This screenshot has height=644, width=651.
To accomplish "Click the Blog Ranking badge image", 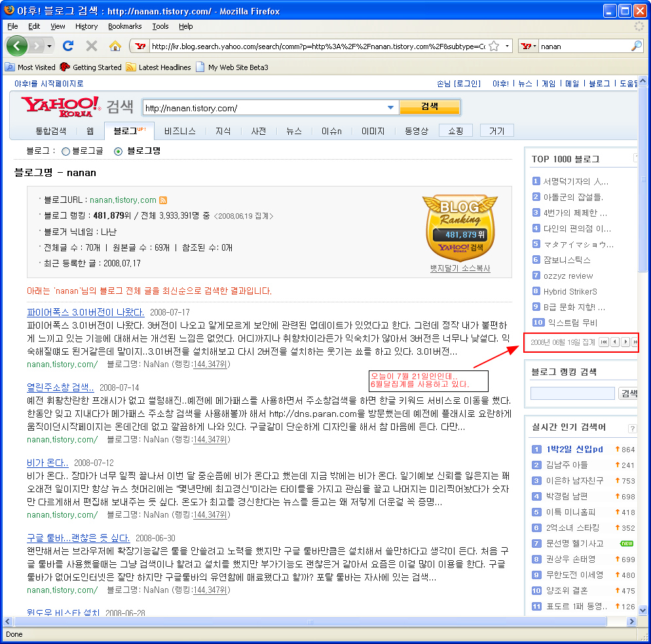I will pyautogui.click(x=460, y=227).
